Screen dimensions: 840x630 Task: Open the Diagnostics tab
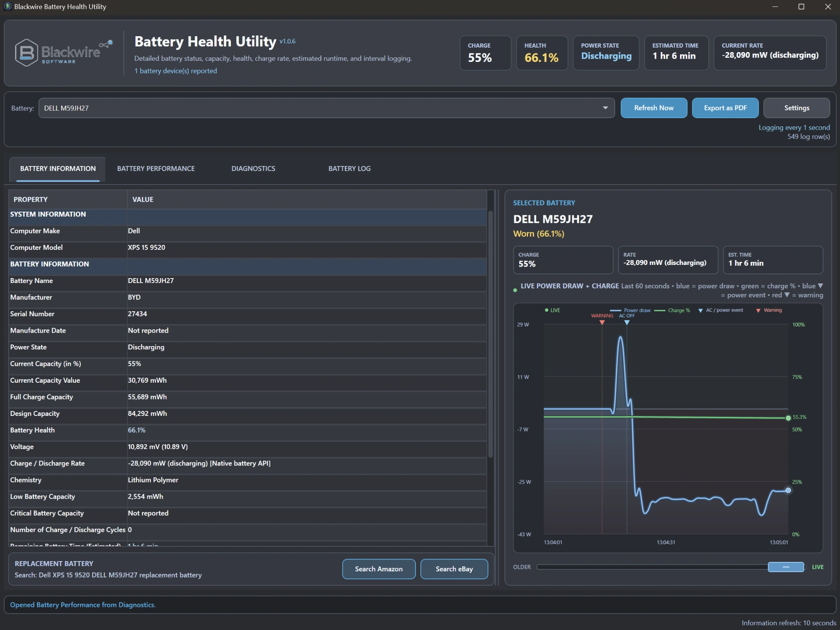tap(253, 169)
